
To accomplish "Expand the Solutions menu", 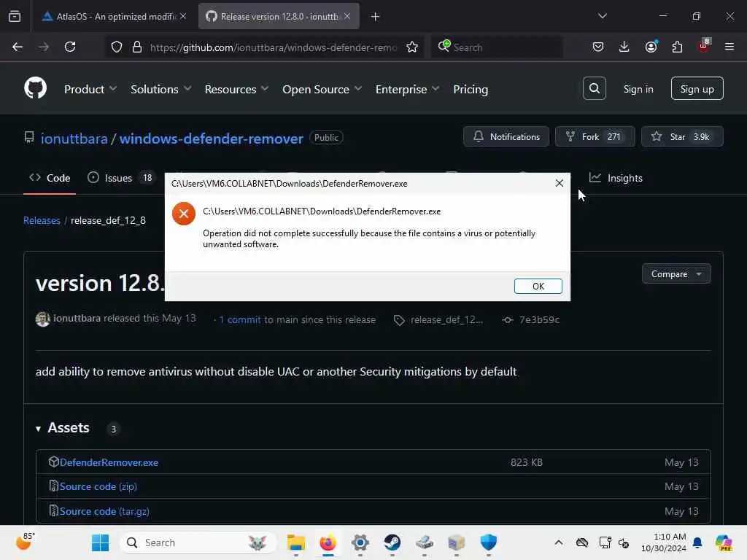I will (160, 89).
